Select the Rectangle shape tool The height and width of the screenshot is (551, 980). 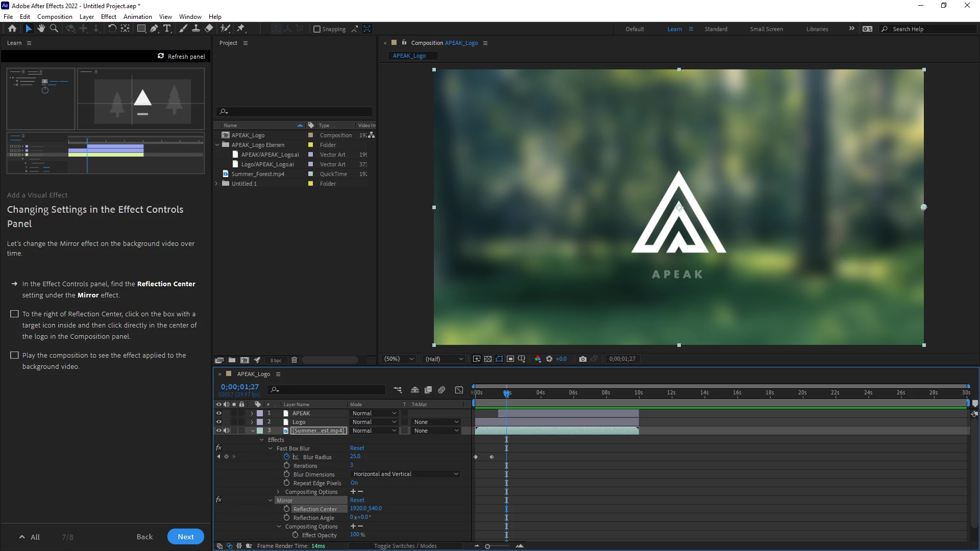(141, 29)
